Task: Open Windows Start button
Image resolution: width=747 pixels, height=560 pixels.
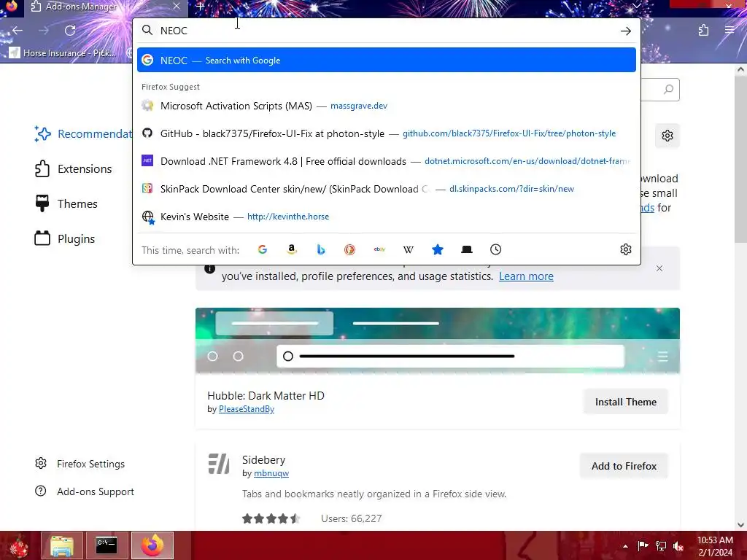Action: tap(18, 545)
